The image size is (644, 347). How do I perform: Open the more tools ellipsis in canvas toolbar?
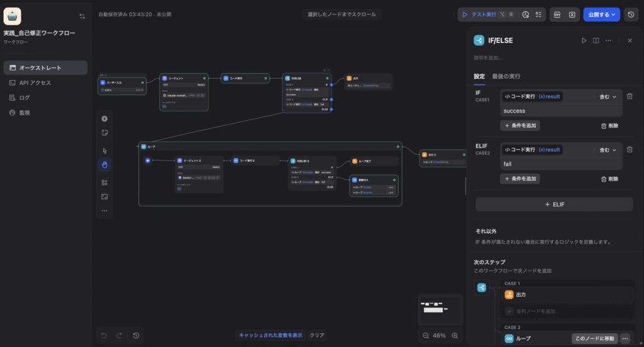(104, 210)
